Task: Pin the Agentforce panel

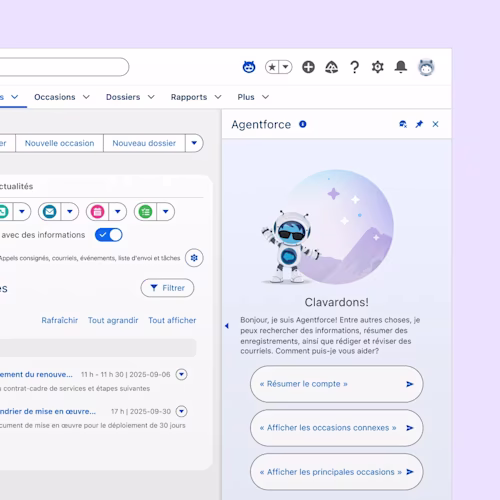Action: 419,124
